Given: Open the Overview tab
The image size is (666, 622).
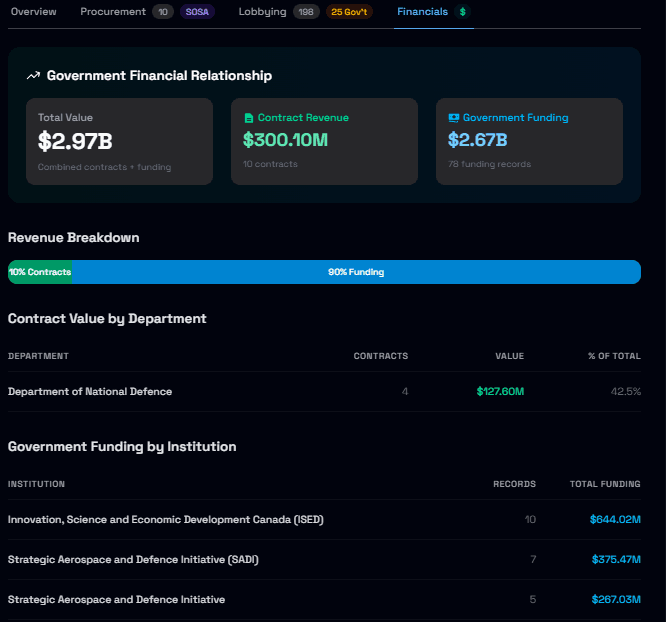Looking at the screenshot, I should [34, 12].
